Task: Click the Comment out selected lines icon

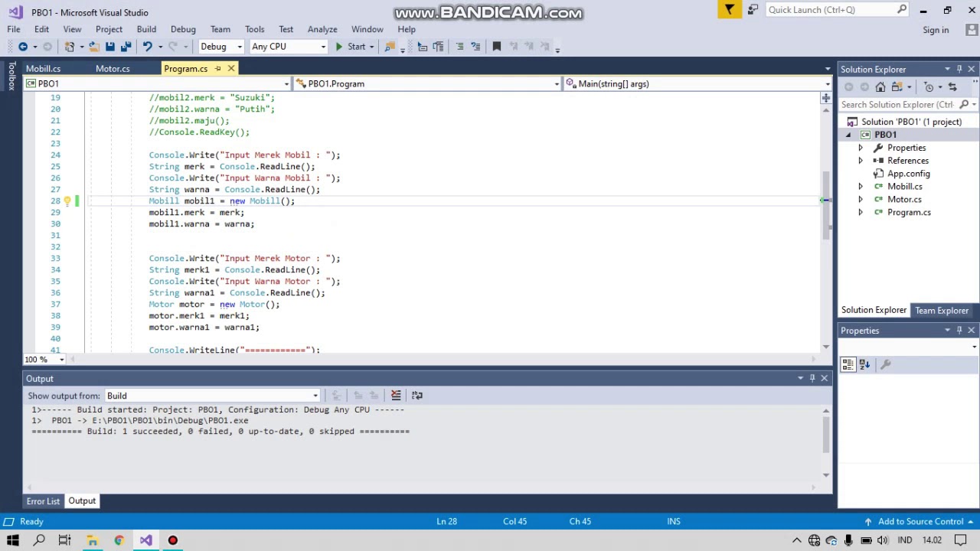Action: tap(459, 47)
